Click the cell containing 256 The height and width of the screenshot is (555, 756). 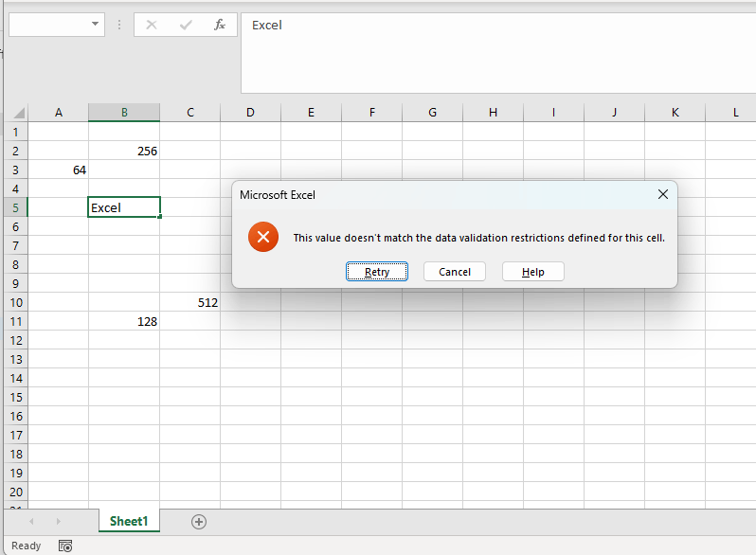pos(124,151)
